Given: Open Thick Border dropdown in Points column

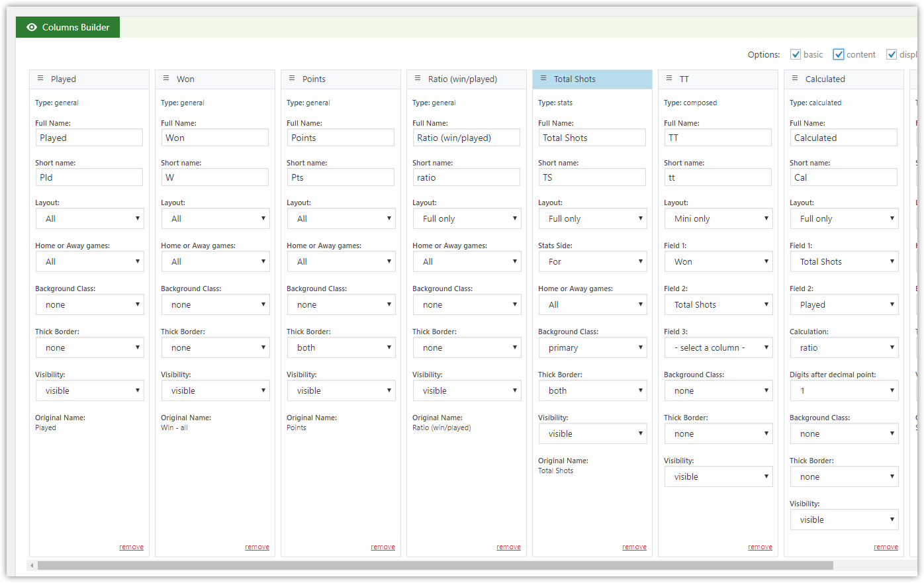Looking at the screenshot, I should 342,347.
